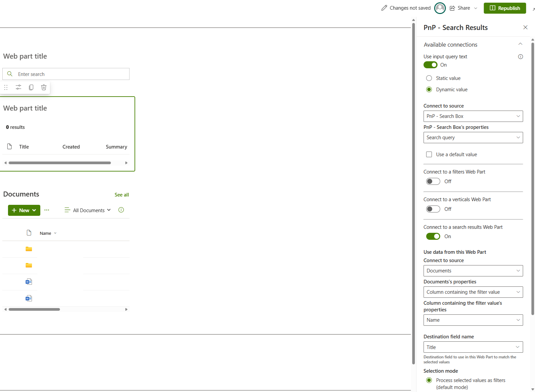Viewport: 535px width, 392px height.
Task: Click the duplicate web part icon
Action: click(x=31, y=87)
